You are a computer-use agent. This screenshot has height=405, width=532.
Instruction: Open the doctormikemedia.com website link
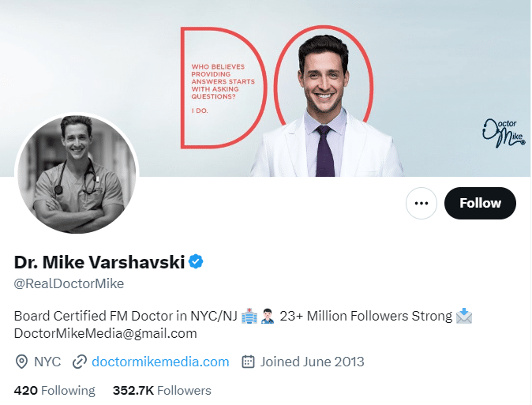(x=160, y=362)
